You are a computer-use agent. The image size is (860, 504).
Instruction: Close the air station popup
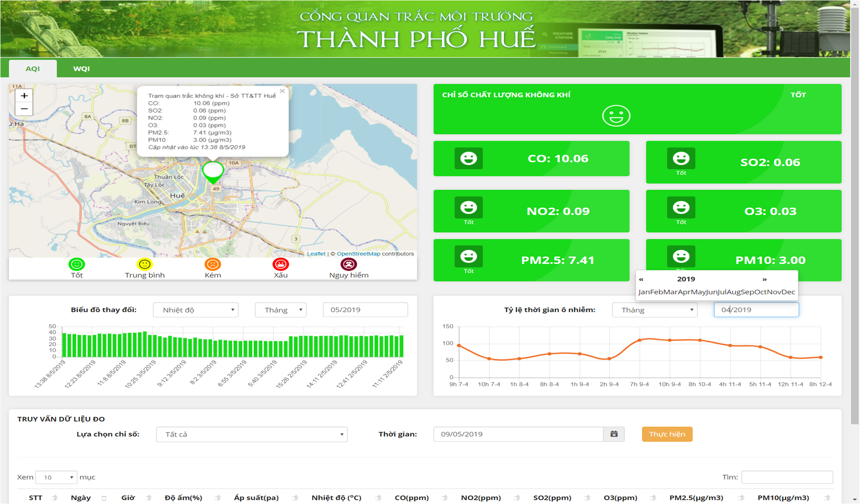[x=282, y=91]
